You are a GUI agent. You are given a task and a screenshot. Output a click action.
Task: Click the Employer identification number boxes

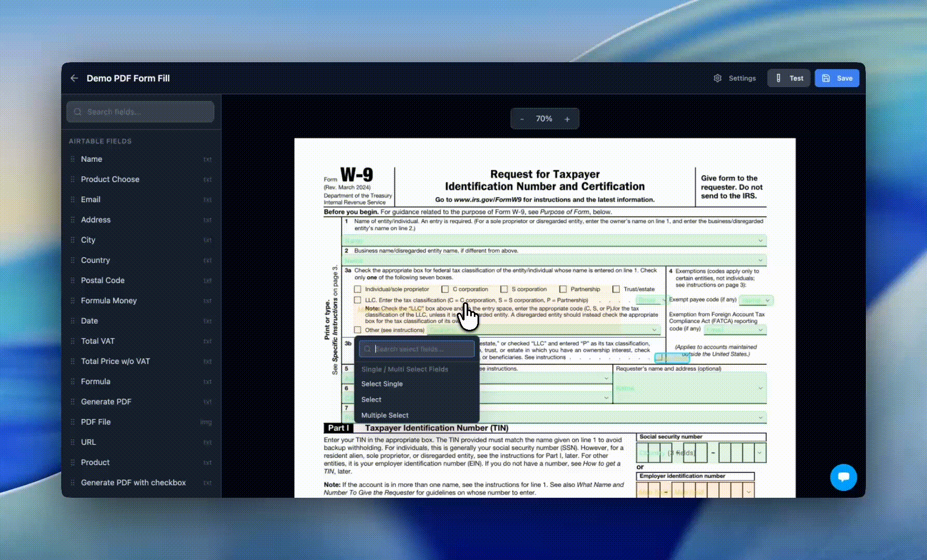pos(695,490)
